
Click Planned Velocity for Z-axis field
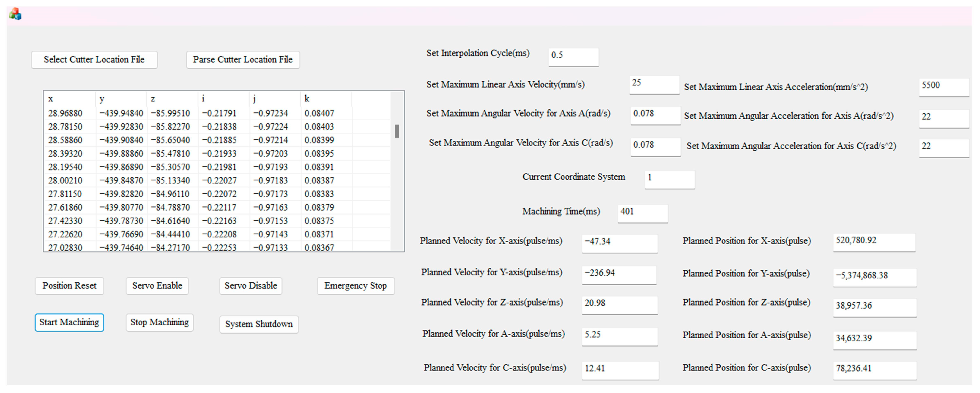click(620, 305)
